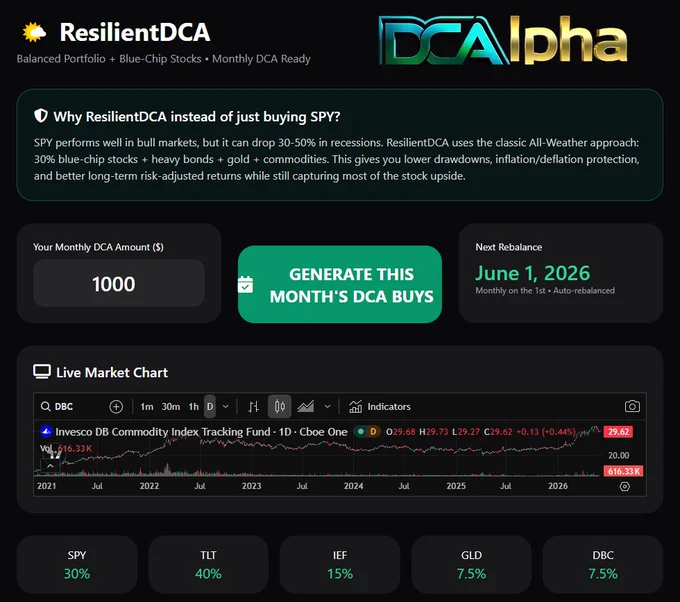Viewport: 680px width, 602px height.
Task: Click the Next Rebalance label
Action: coord(509,247)
